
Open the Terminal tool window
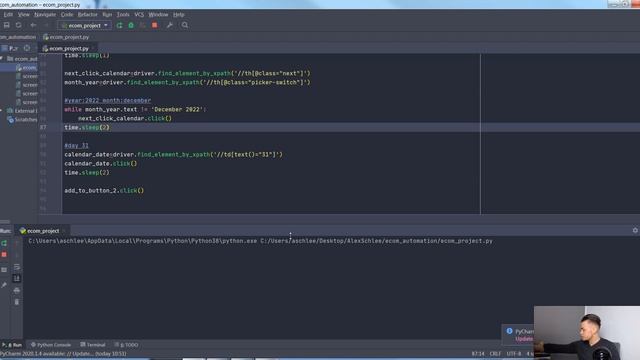93,345
